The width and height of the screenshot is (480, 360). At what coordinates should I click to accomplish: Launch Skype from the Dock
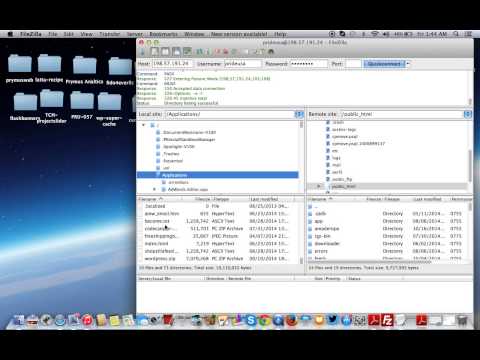[x=251, y=321]
